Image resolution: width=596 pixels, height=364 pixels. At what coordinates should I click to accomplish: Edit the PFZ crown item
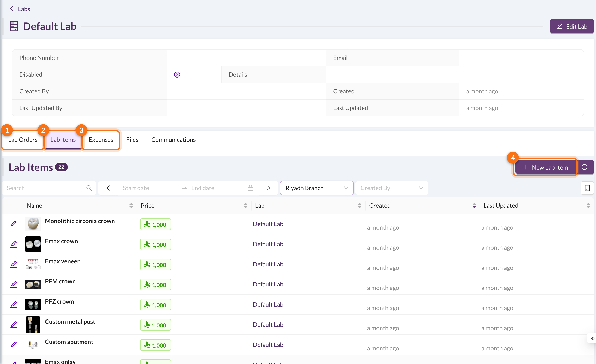(x=14, y=304)
